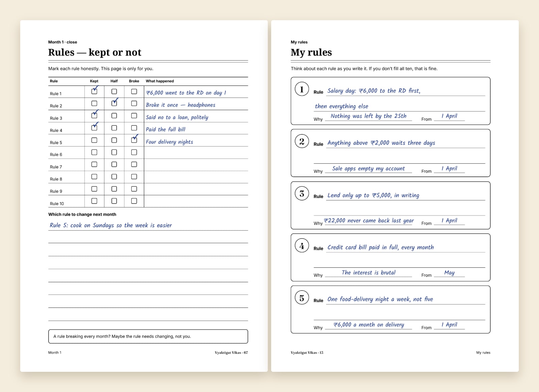This screenshot has width=539, height=392.
Task: Click the '₹22,000 never came back last year' reason
Action: [x=369, y=221]
